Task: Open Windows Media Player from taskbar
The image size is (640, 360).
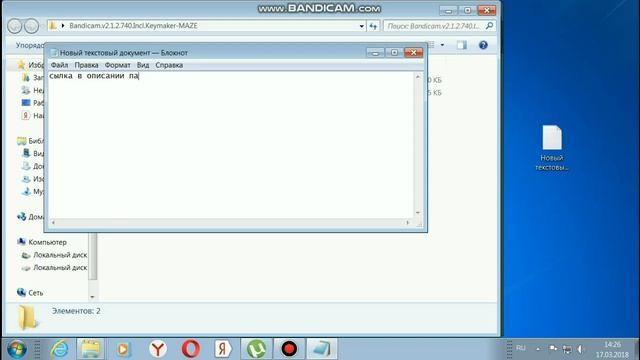Action: [123, 349]
